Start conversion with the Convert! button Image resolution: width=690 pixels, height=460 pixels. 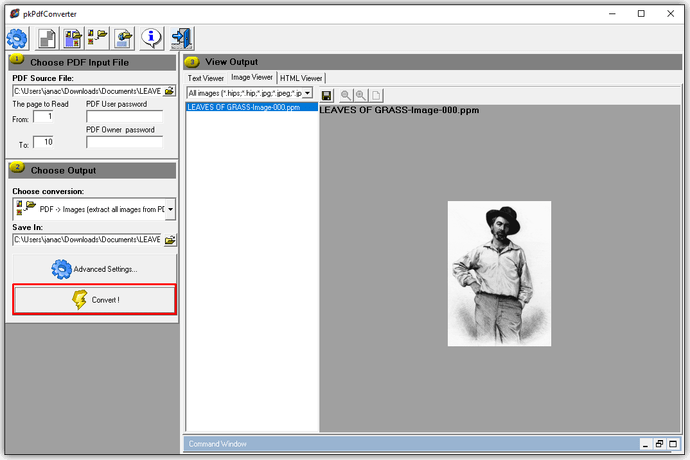point(94,299)
